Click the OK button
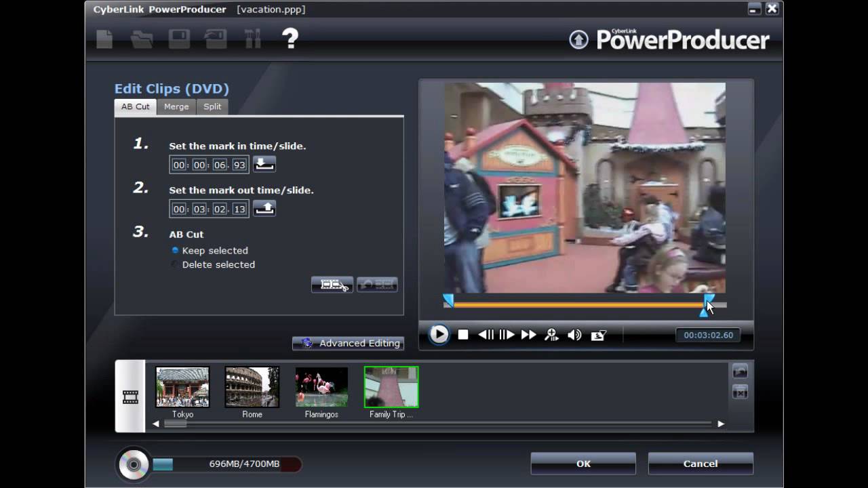The image size is (868, 488). coord(583,464)
